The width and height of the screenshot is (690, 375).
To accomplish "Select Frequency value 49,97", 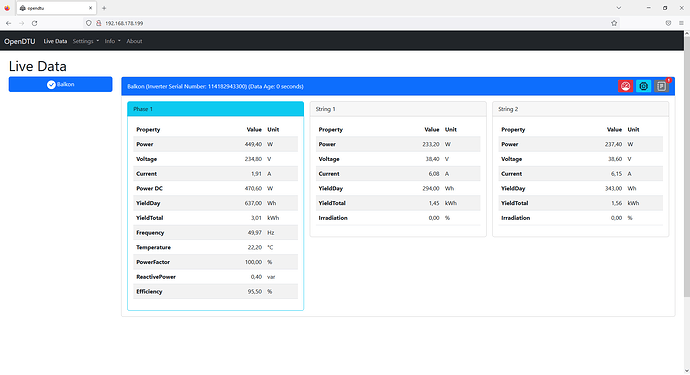I will point(254,233).
